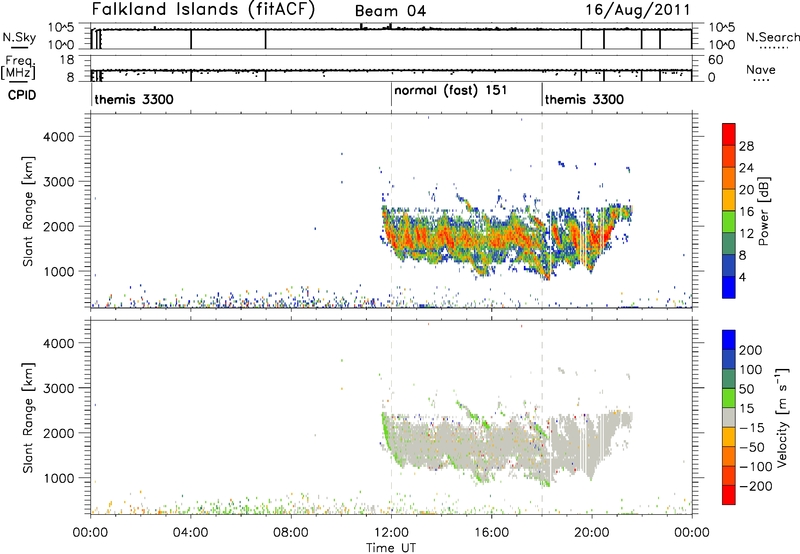Image resolution: width=800 pixels, height=554 pixels.
Task: Select the 'normal (fast) 151' CPID label
Action: coord(451,90)
